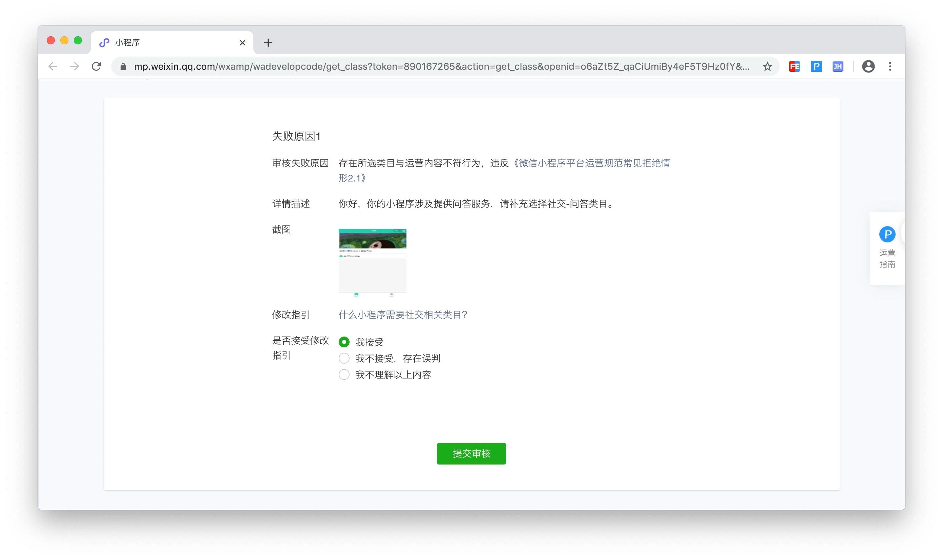Open the JH extension icon
This screenshot has height=560, width=943.
pos(838,66)
